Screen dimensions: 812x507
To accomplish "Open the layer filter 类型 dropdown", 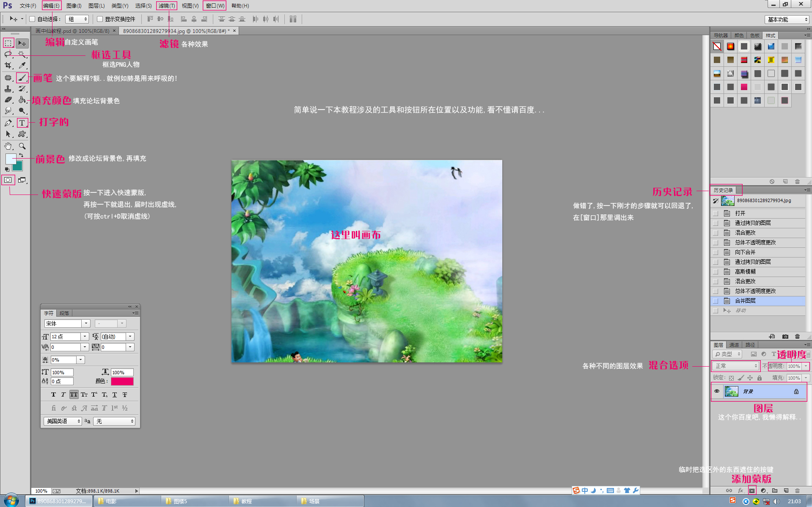I will 727,354.
